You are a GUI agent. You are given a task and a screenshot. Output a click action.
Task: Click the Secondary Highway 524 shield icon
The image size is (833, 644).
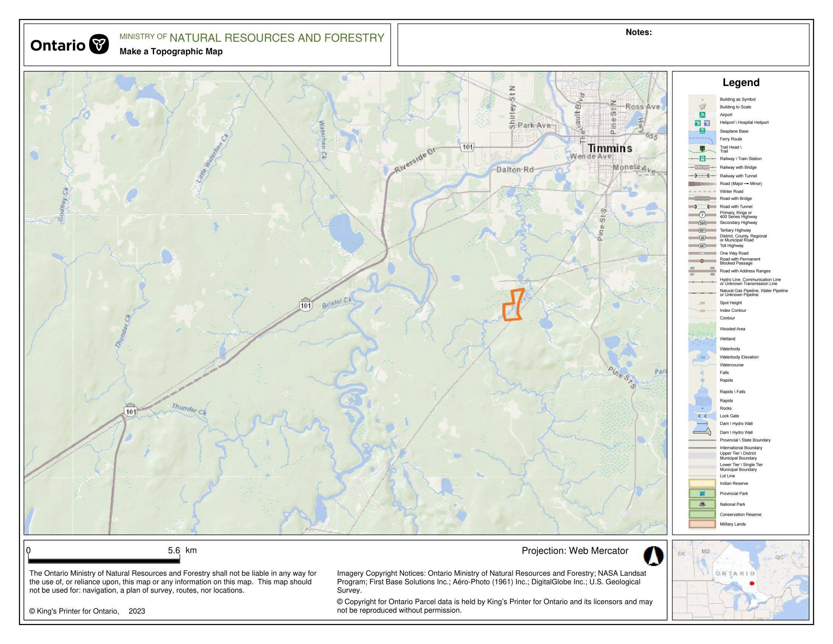coord(702,223)
